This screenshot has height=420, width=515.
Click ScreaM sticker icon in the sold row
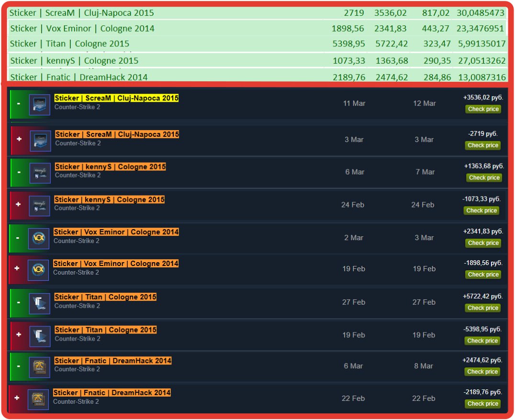click(39, 104)
